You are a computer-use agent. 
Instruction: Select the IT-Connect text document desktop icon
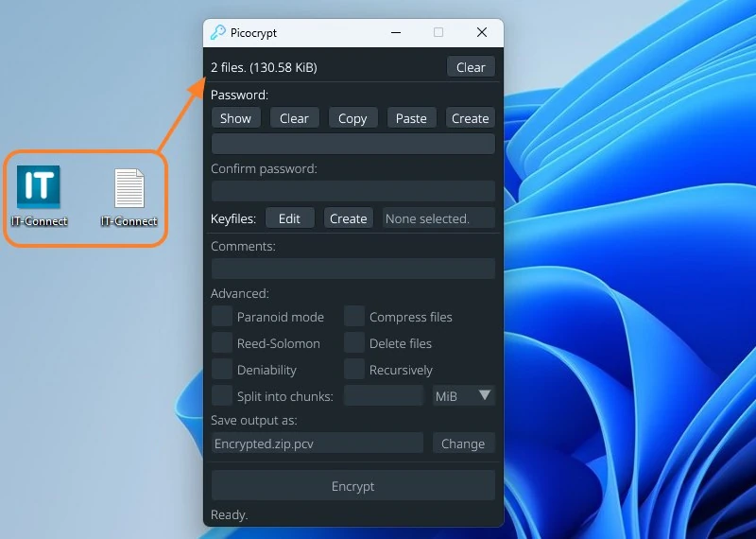point(129,189)
